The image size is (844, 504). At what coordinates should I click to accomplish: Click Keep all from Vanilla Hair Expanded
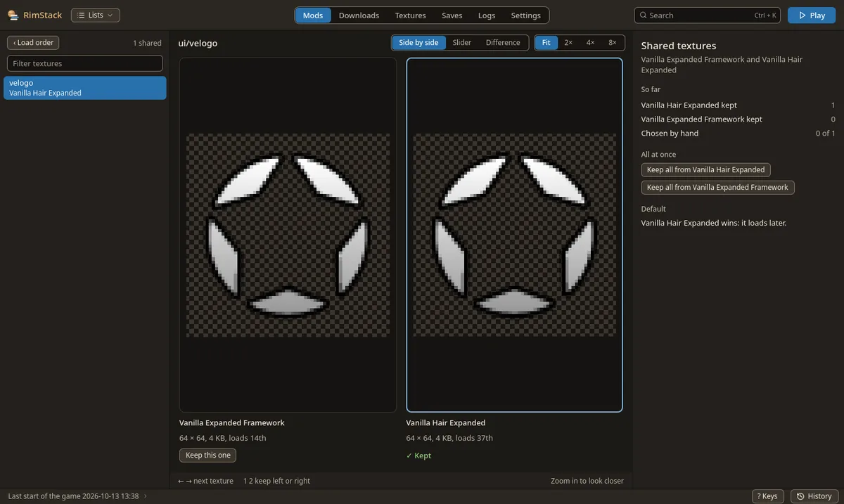(705, 169)
